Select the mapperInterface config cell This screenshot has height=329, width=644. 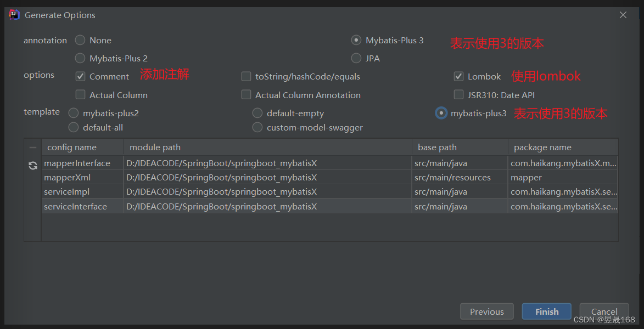coord(82,163)
